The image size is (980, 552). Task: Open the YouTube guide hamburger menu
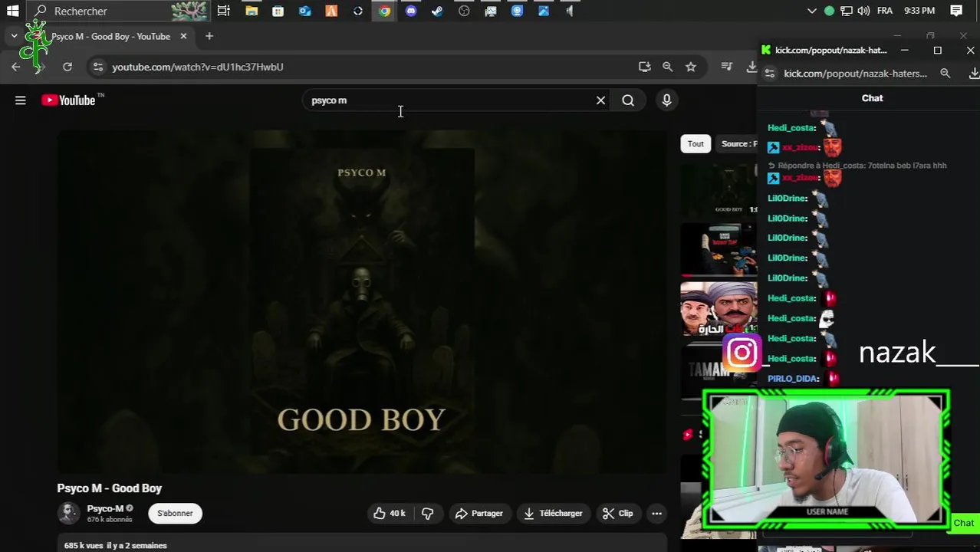(x=21, y=100)
